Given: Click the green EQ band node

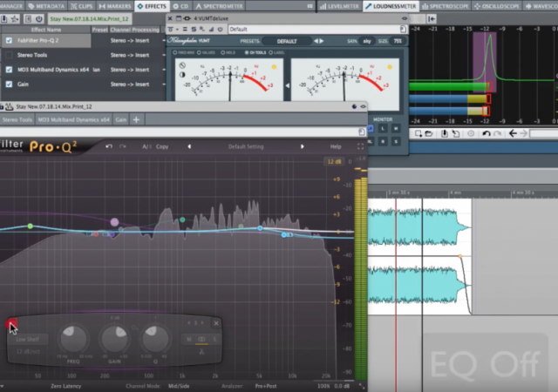Looking at the screenshot, I should tap(31, 226).
